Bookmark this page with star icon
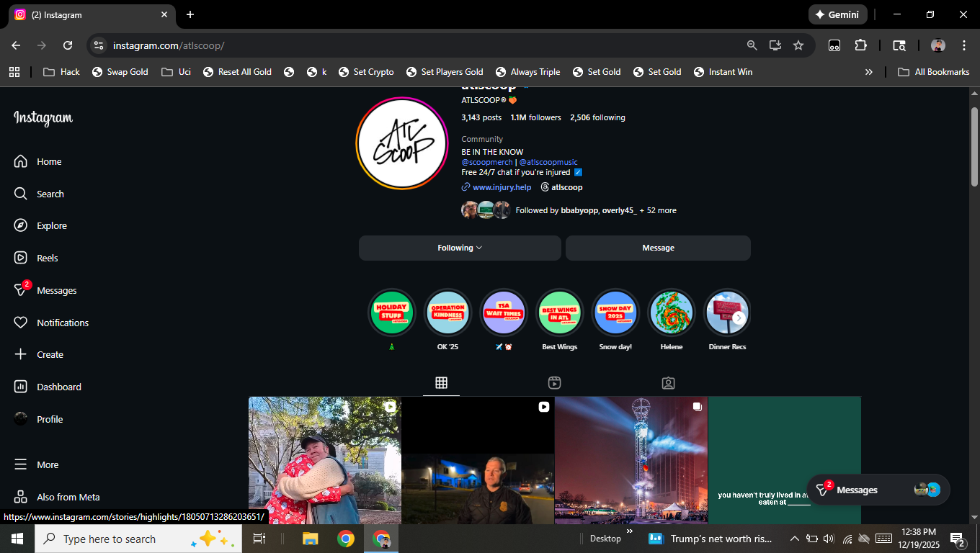 tap(798, 45)
